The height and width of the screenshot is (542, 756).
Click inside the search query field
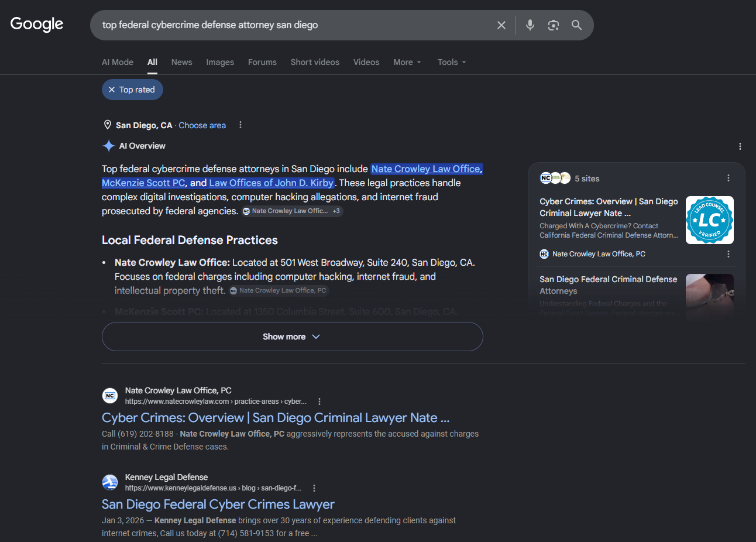[293, 25]
